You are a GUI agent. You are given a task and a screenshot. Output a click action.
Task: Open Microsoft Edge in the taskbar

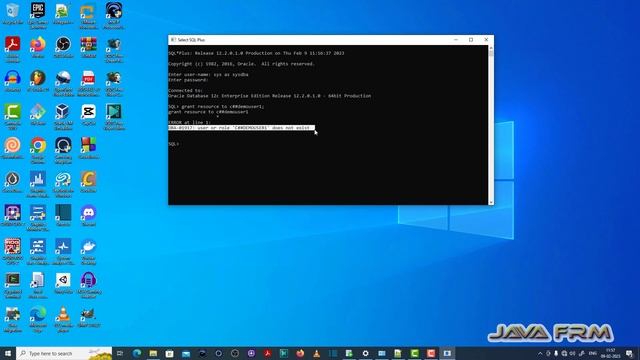click(x=137, y=353)
